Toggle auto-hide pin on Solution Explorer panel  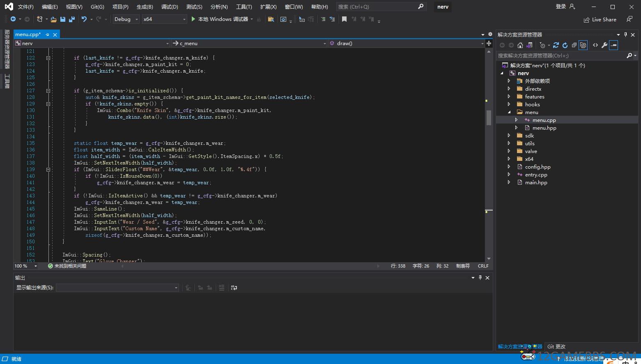[625, 34]
